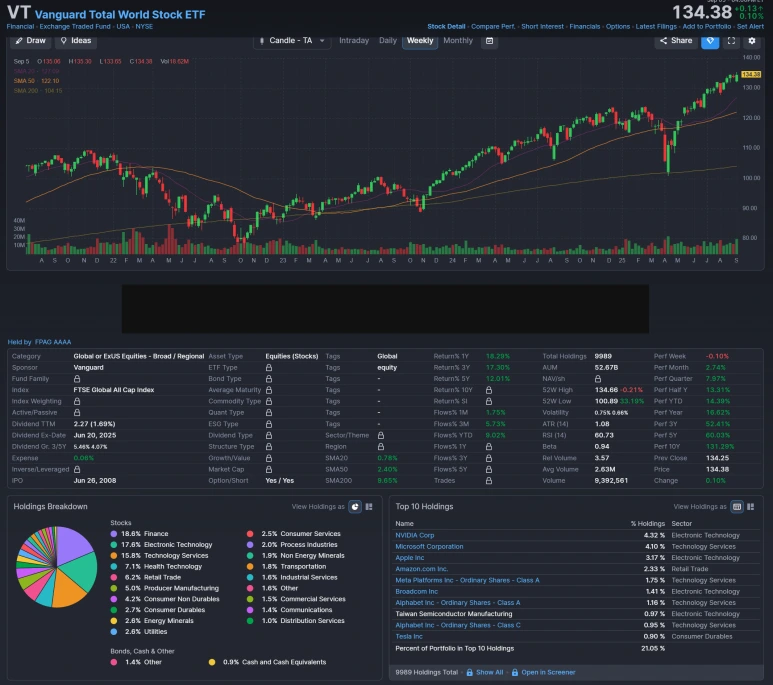Show Holdings Breakdown as pie chart
The height and width of the screenshot is (685, 773).
[x=355, y=507]
